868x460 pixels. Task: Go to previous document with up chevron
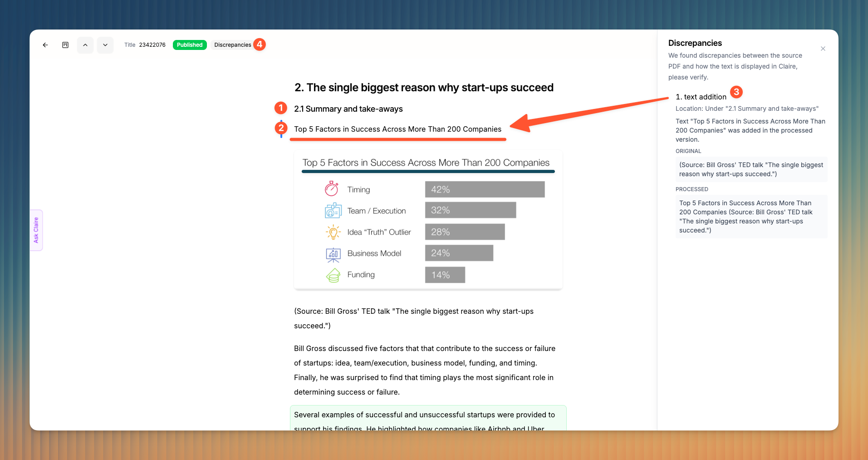[x=85, y=45]
